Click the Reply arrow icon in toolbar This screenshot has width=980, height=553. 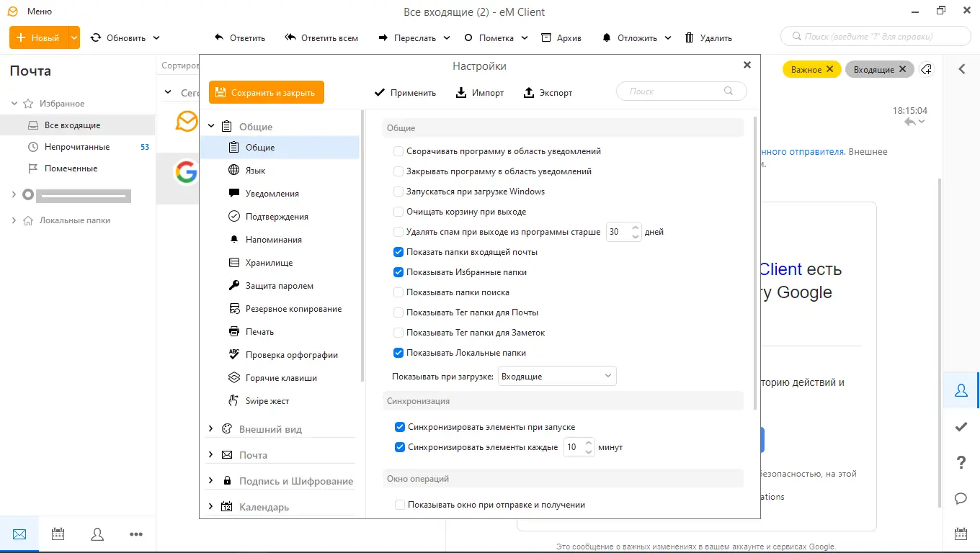point(219,37)
